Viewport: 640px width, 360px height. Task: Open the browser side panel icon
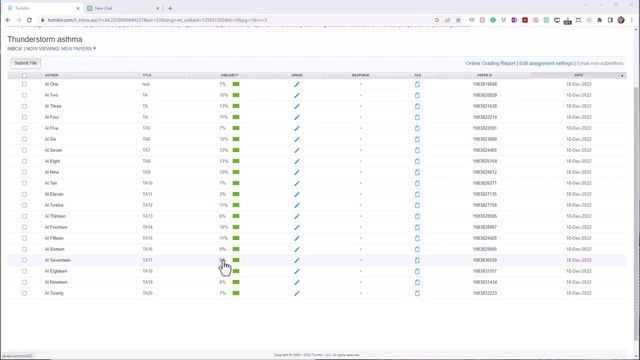pos(610,20)
